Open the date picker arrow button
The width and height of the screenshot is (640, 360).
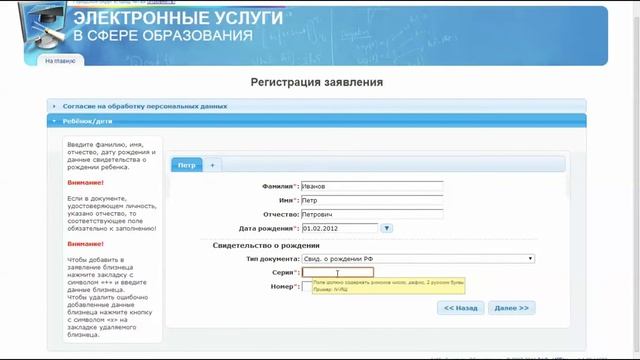(x=387, y=228)
